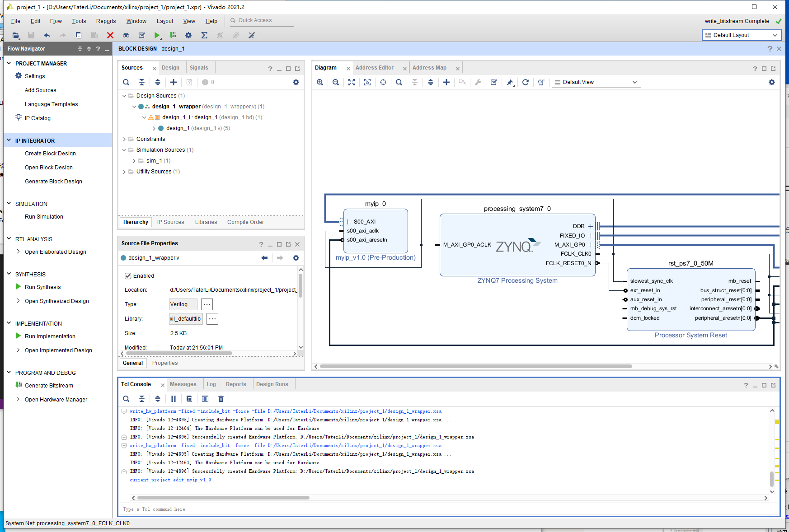Click the Library browse ellipsis button

(212, 319)
